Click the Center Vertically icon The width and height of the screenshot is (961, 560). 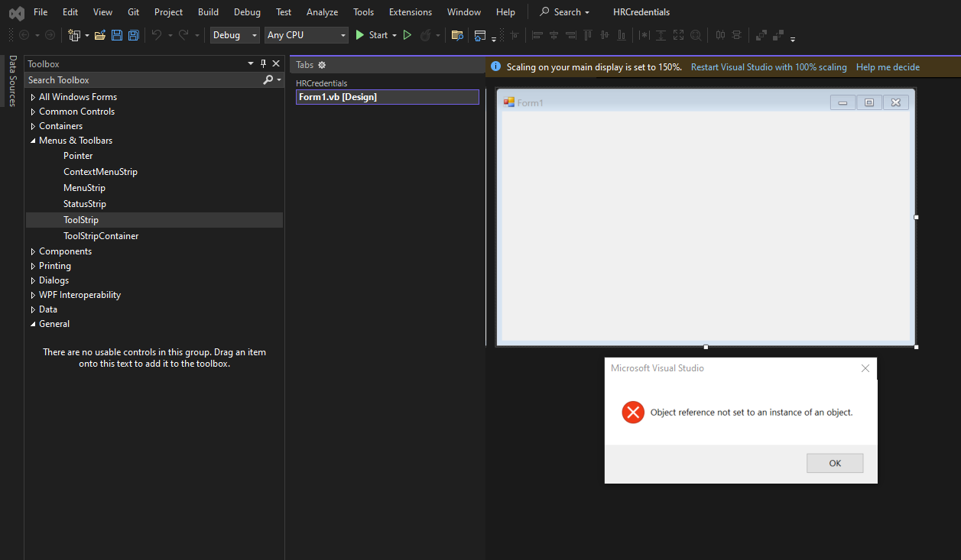point(736,35)
